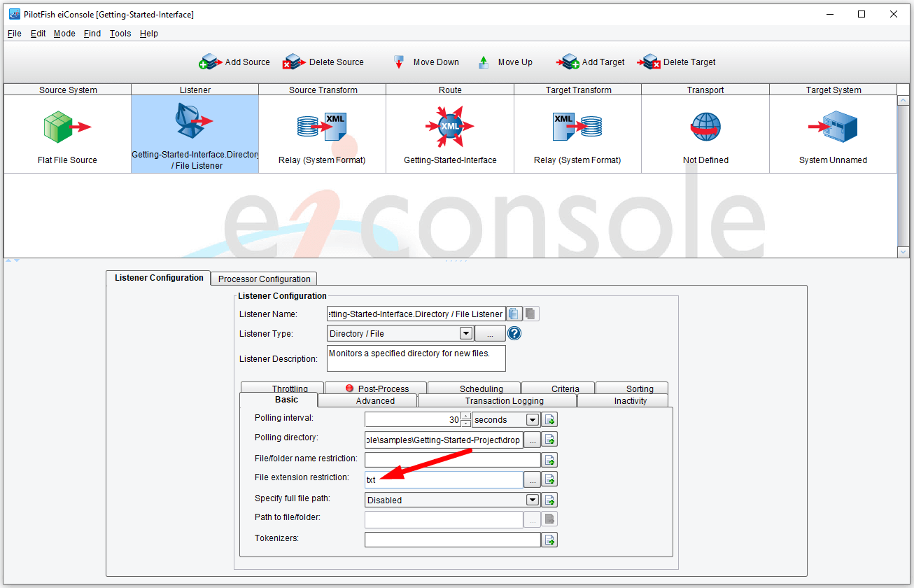Switch to the Advanced tab

[367, 400]
